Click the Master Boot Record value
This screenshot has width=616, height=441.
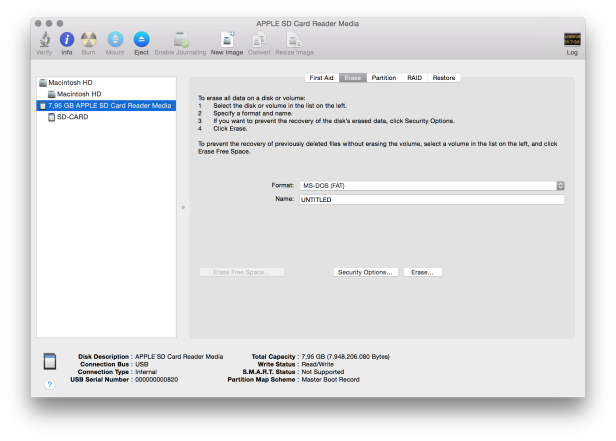pyautogui.click(x=330, y=379)
